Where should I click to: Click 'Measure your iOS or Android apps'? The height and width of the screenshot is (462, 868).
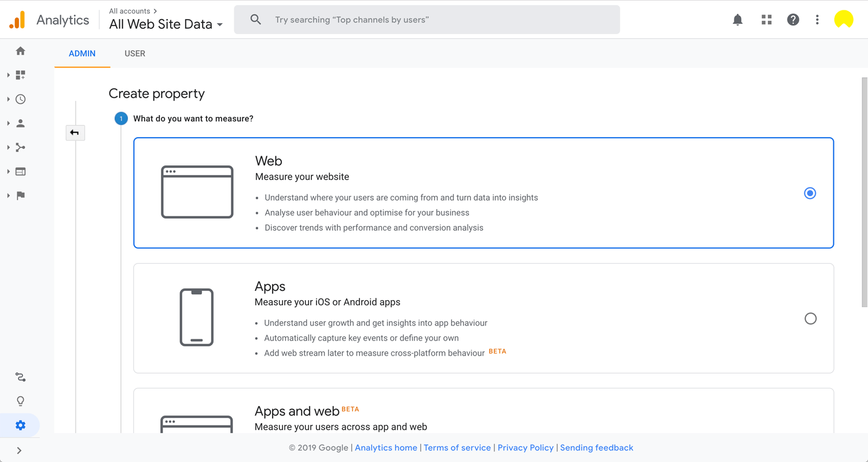click(x=328, y=302)
